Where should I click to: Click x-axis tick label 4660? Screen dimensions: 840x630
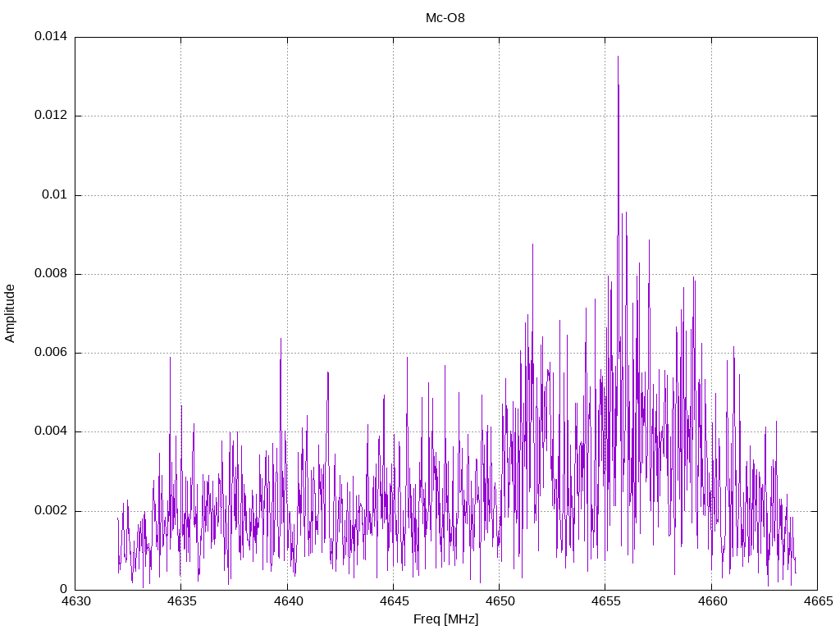712,601
